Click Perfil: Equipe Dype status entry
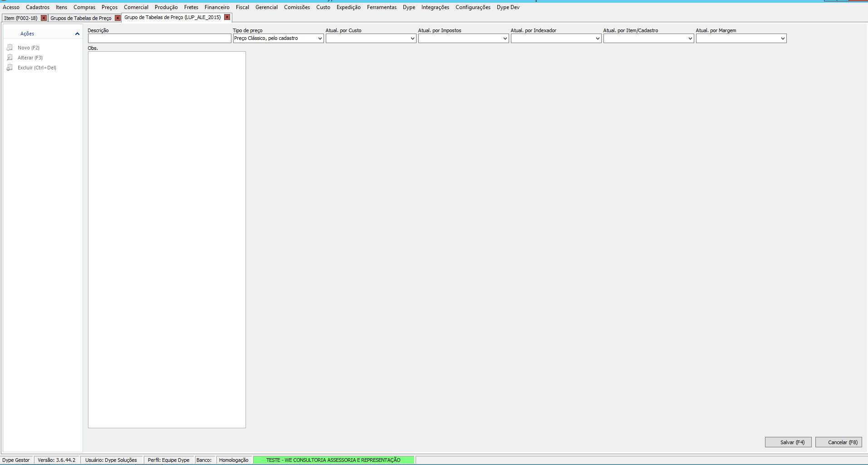The image size is (868, 465). pyautogui.click(x=168, y=460)
